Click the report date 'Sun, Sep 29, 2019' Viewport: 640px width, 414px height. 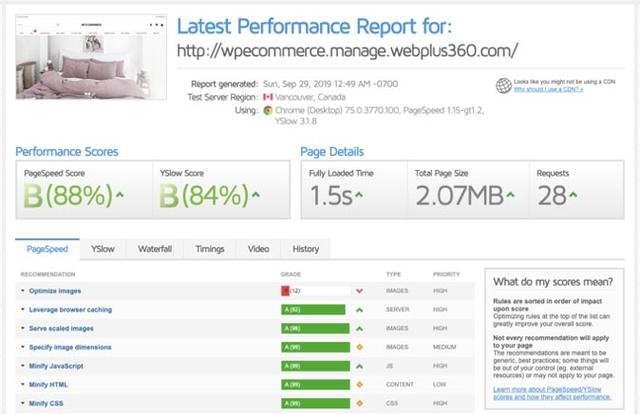coord(297,84)
